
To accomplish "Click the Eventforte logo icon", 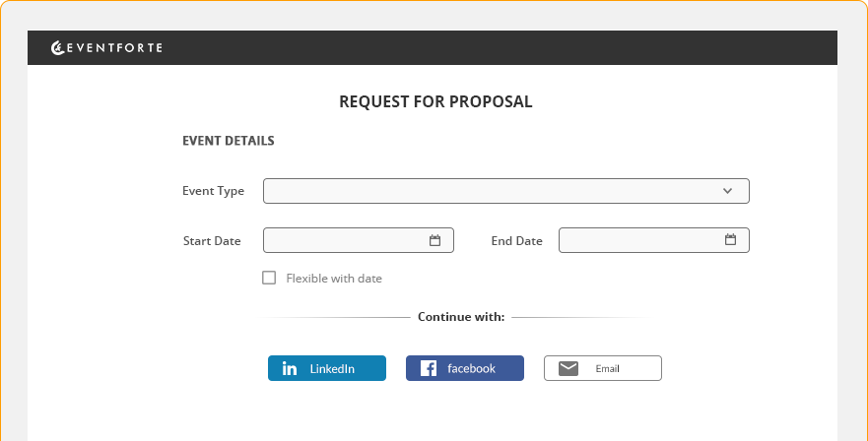I will [x=57, y=47].
